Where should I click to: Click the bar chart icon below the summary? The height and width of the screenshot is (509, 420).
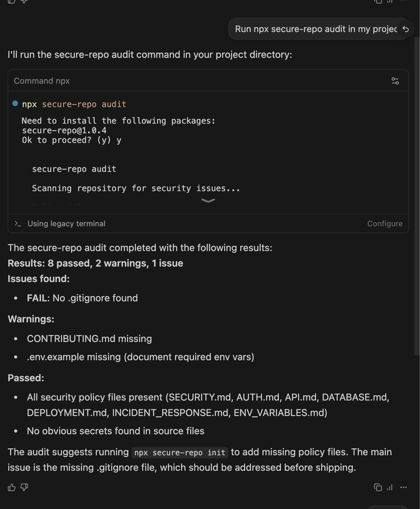[x=389, y=488]
